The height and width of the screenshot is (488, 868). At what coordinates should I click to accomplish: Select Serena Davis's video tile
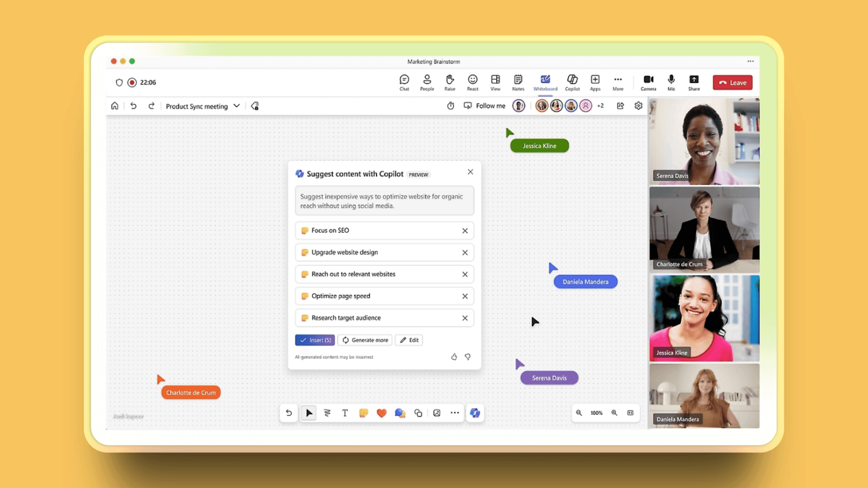pos(704,141)
